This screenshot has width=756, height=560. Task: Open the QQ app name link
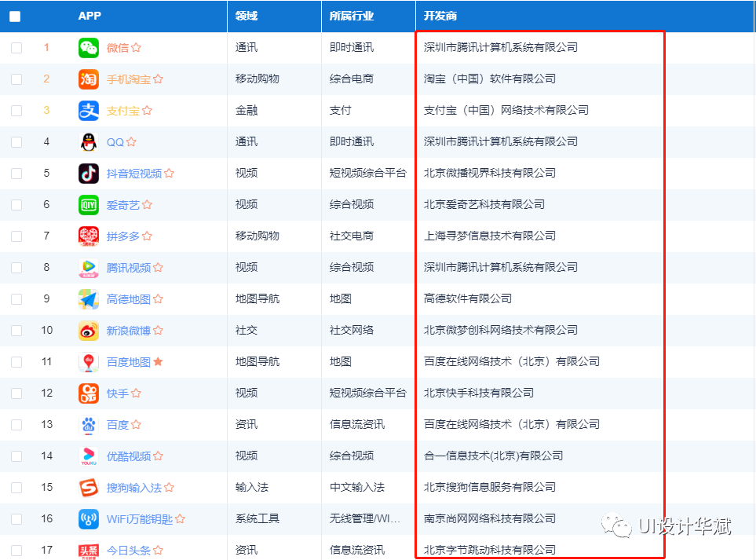[115, 142]
